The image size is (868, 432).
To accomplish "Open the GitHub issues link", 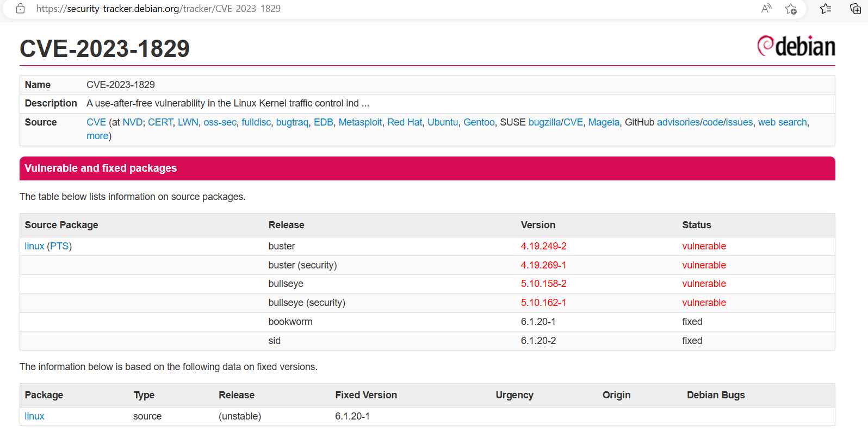I will click(x=739, y=122).
